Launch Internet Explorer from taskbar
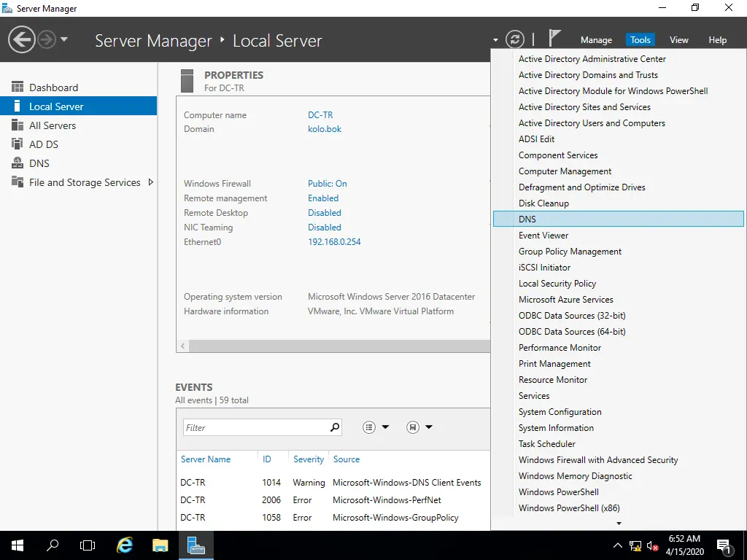Viewport: 747px width, 560px height. click(125, 545)
